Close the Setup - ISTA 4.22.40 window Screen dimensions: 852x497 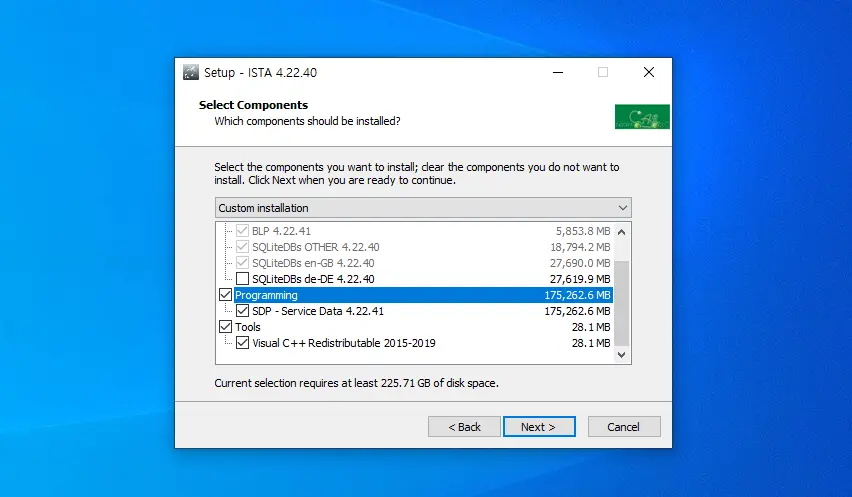point(649,72)
